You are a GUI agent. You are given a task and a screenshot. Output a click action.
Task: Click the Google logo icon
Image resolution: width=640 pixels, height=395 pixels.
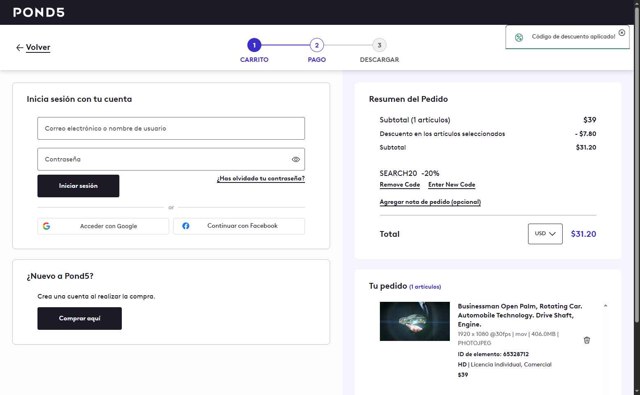47,226
